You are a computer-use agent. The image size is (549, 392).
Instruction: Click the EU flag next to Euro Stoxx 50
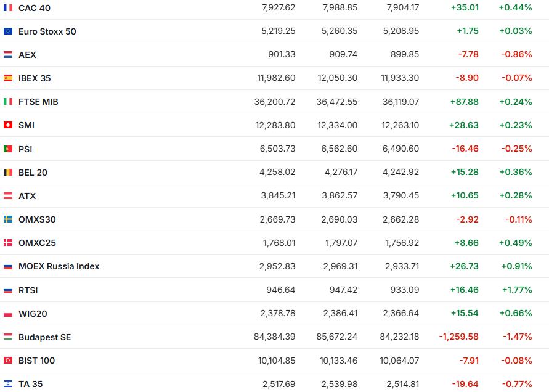(x=8, y=31)
